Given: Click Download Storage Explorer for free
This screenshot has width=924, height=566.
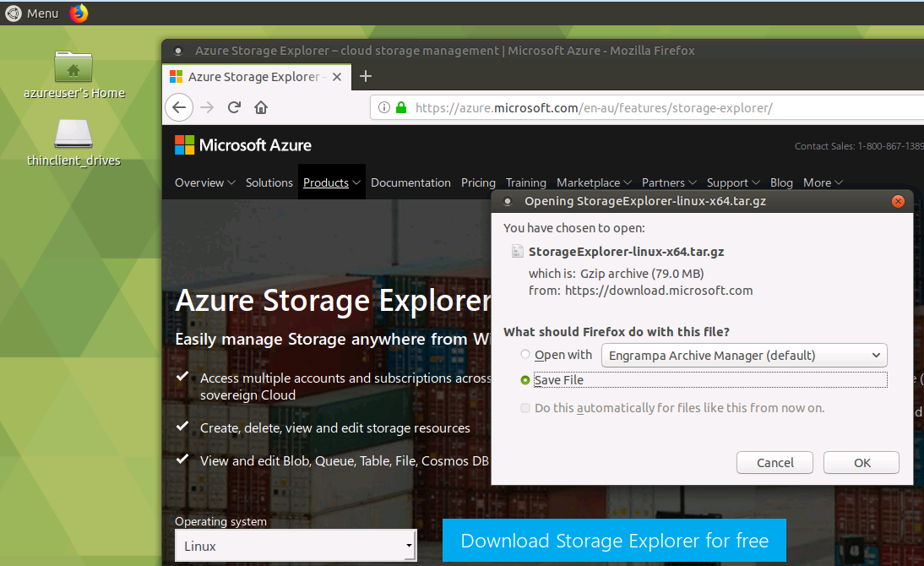Looking at the screenshot, I should coord(614,541).
